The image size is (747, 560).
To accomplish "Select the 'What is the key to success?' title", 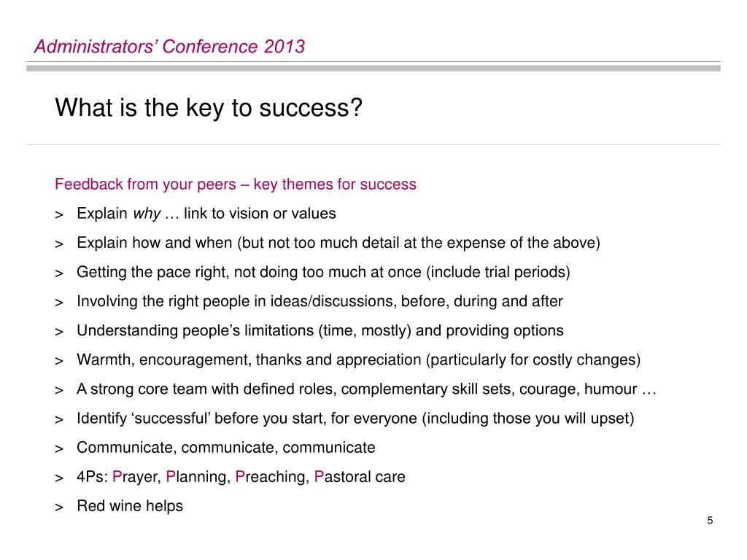I will click(x=209, y=108).
